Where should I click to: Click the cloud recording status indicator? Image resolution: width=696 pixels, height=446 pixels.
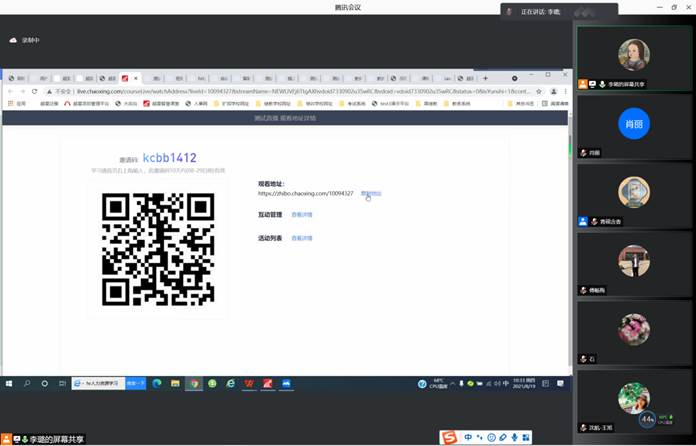(24, 40)
